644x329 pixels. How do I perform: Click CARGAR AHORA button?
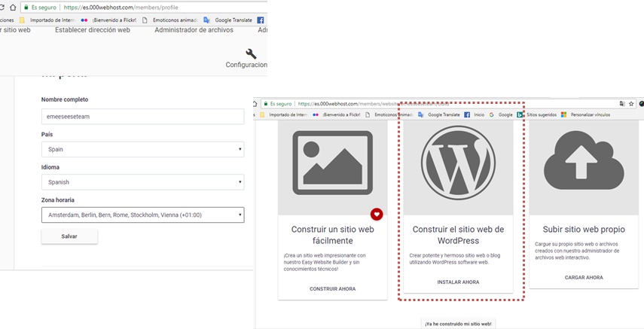(x=584, y=278)
